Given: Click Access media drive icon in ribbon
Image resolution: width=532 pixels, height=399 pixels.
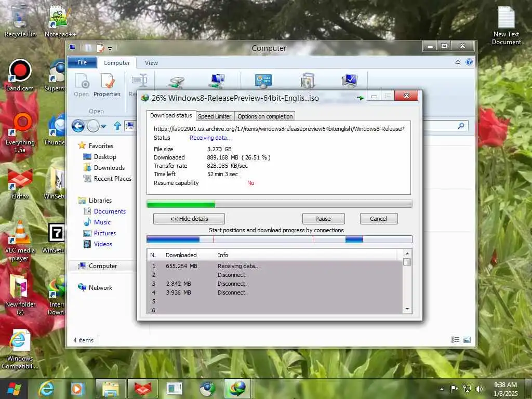Looking at the screenshot, I should pos(177,82).
